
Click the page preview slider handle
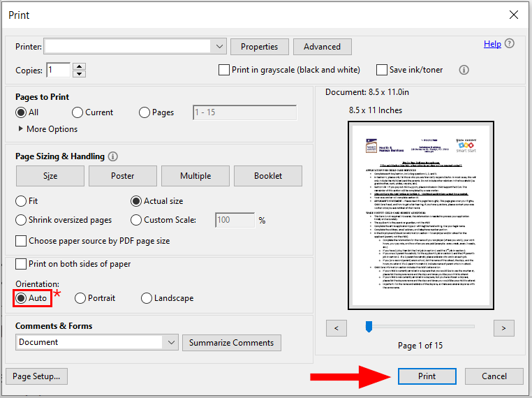369,326
